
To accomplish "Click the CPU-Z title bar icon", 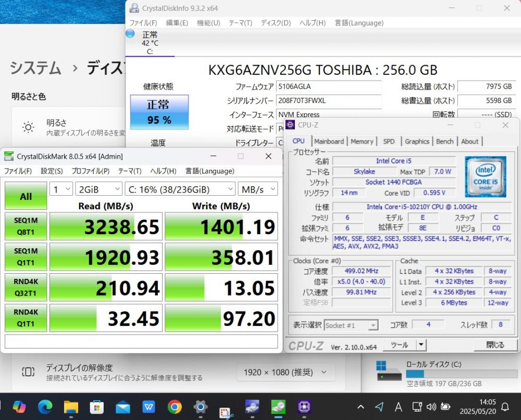I will click(x=290, y=125).
